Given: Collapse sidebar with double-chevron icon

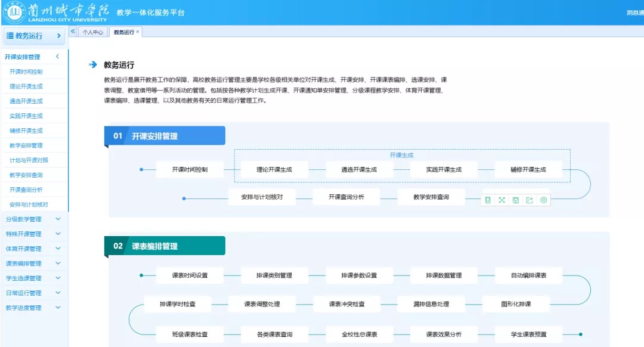Looking at the screenshot, I should point(73,31).
